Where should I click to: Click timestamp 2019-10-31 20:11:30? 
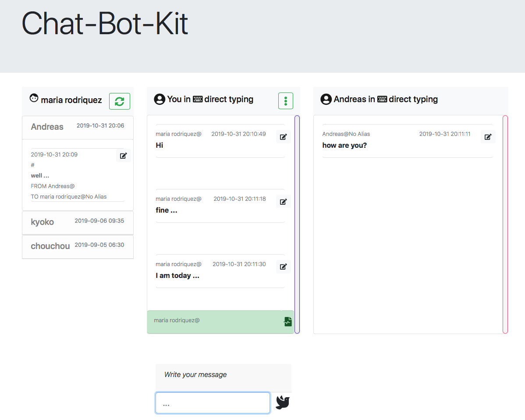pyautogui.click(x=239, y=264)
